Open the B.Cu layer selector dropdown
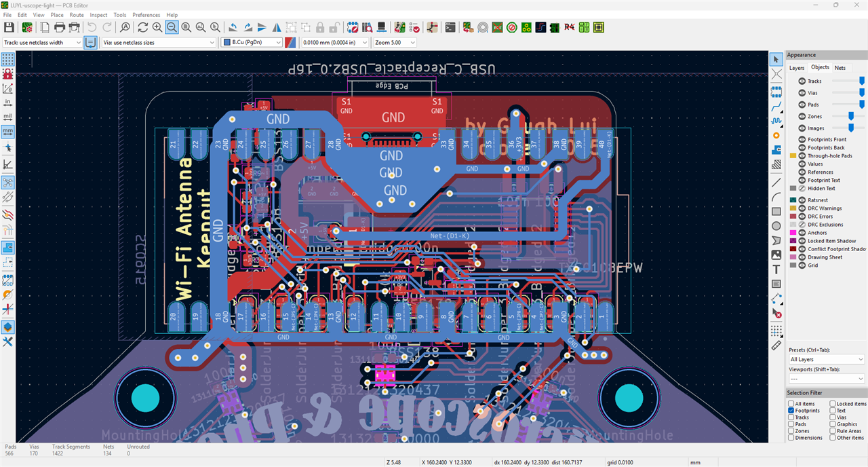The width and height of the screenshot is (868, 467). click(x=252, y=42)
